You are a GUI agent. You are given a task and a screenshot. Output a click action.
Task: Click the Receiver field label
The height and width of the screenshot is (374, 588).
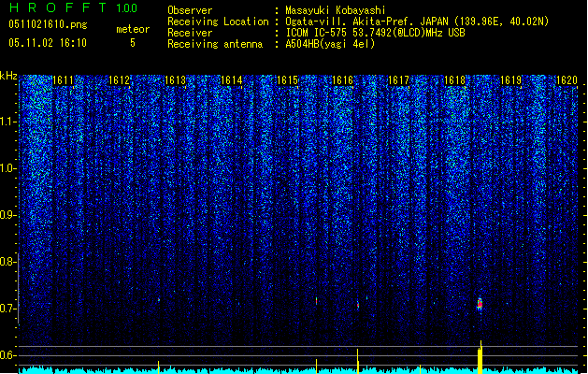190,33
